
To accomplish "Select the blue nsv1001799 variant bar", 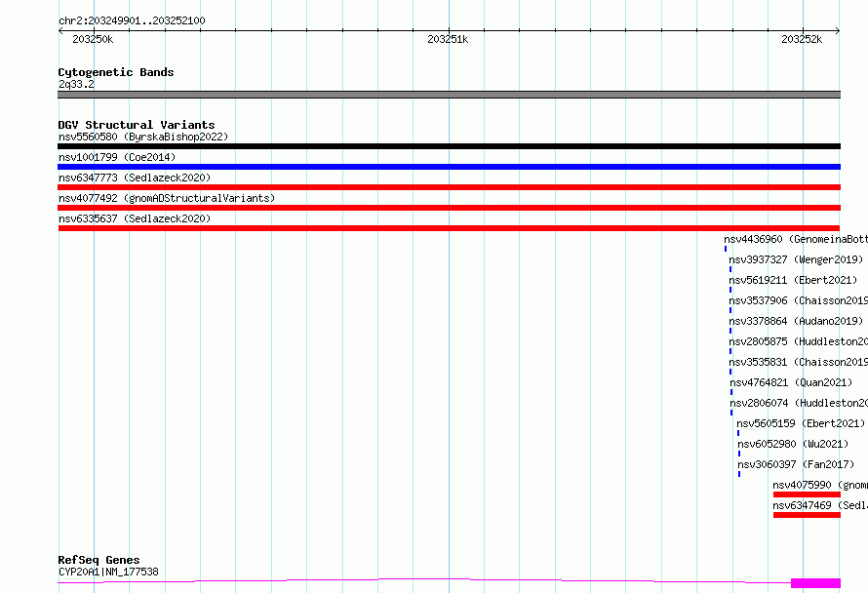I will [449, 167].
